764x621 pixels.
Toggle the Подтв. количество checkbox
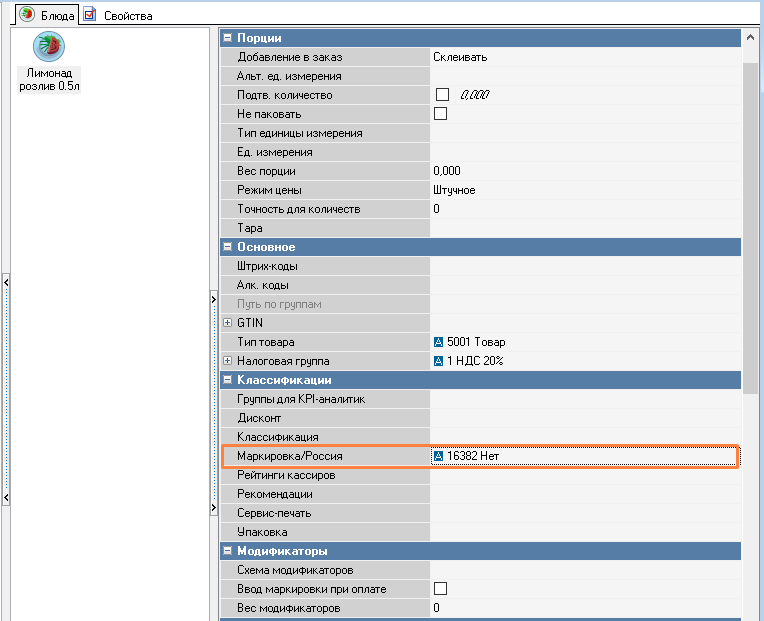point(441,95)
